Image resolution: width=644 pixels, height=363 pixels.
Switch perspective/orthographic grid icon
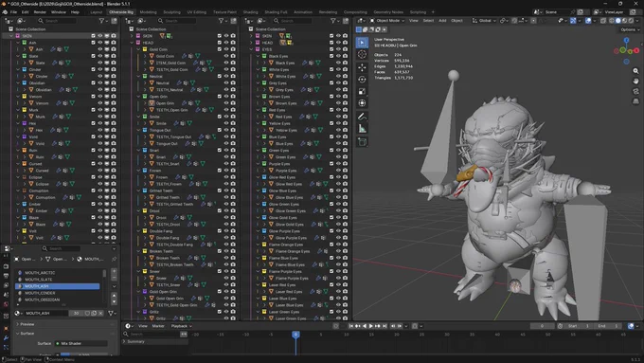635,100
